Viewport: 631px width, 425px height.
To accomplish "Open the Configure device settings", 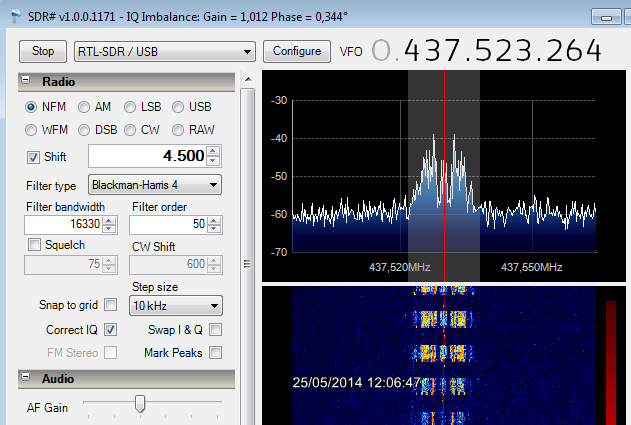I will click(x=297, y=51).
